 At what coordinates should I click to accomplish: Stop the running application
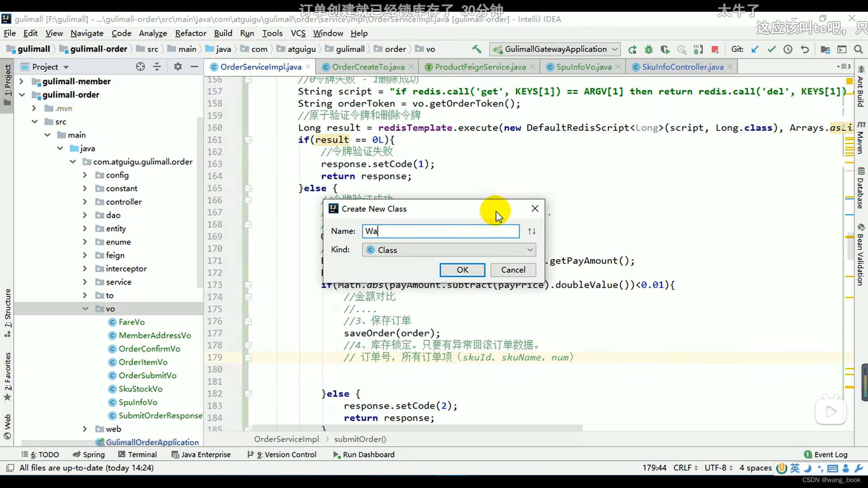pyautogui.click(x=715, y=49)
